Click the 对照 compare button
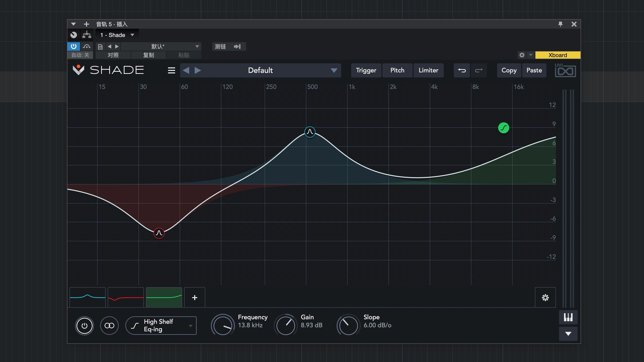 [113, 55]
